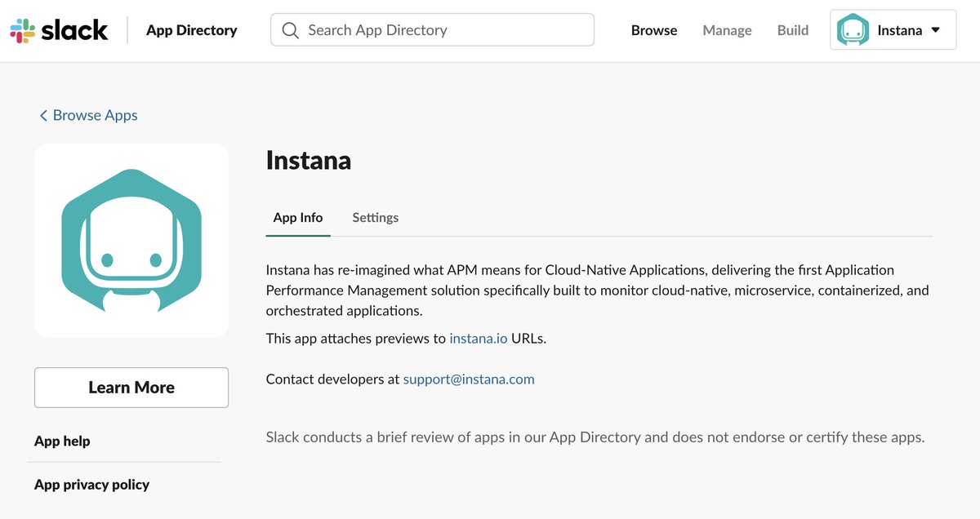Click the magnifying glass search icon
The height and width of the screenshot is (519, 980).
tap(290, 29)
